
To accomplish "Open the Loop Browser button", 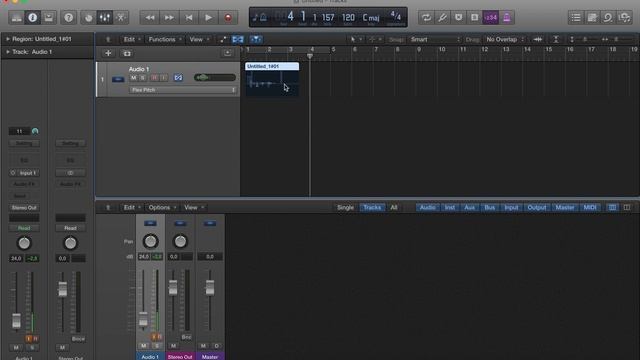I will [x=608, y=18].
